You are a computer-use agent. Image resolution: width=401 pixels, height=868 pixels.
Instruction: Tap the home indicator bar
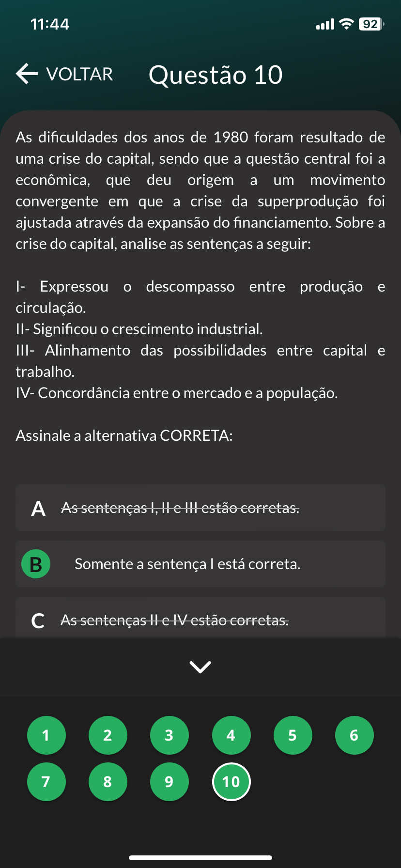[200, 857]
